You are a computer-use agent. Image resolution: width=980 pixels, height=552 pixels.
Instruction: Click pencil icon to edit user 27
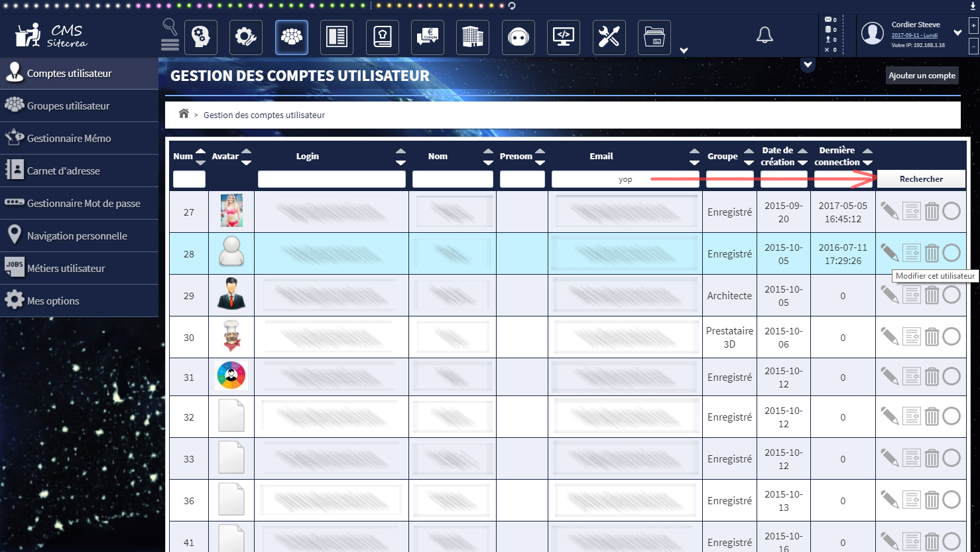(x=889, y=211)
